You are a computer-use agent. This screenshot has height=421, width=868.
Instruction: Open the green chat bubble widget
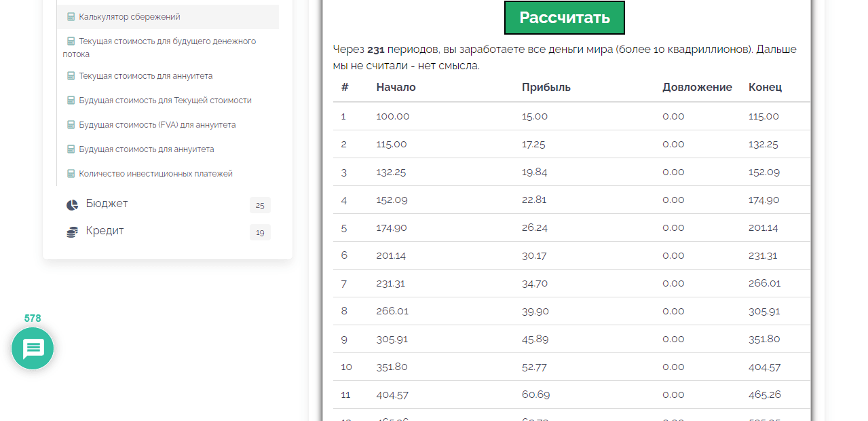point(32,348)
